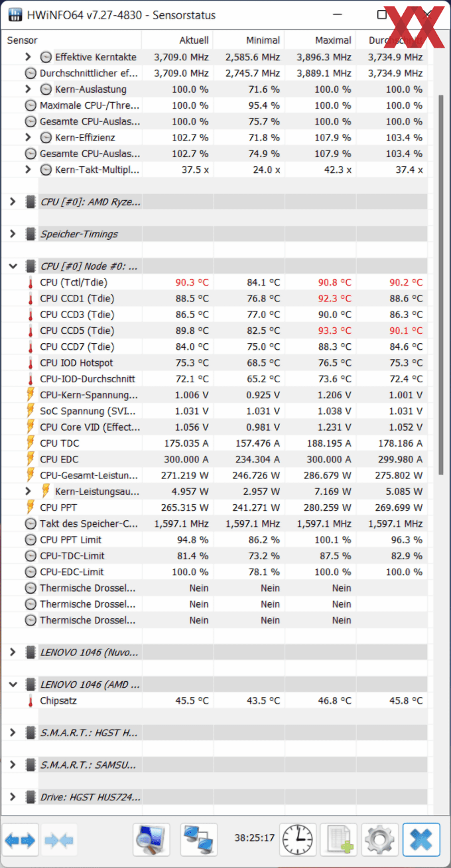Click the expand columns arrows button

click(20, 840)
